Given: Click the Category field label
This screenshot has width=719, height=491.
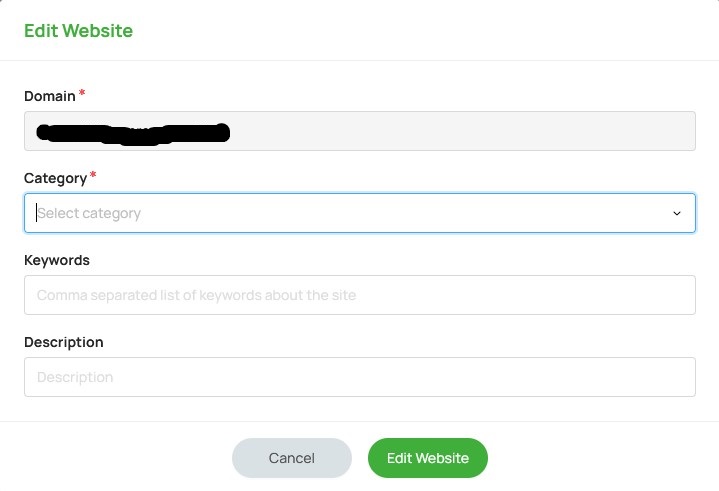Looking at the screenshot, I should (55, 178).
